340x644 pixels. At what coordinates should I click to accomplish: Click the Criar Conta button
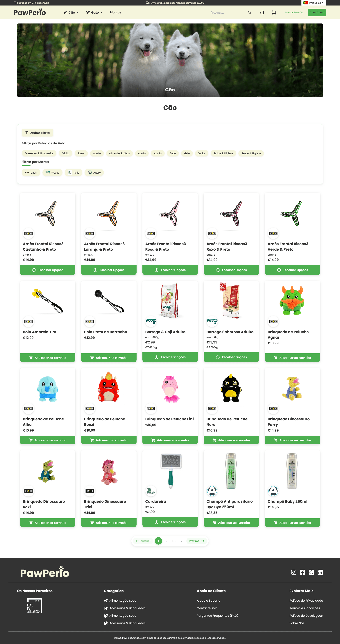(317, 12)
